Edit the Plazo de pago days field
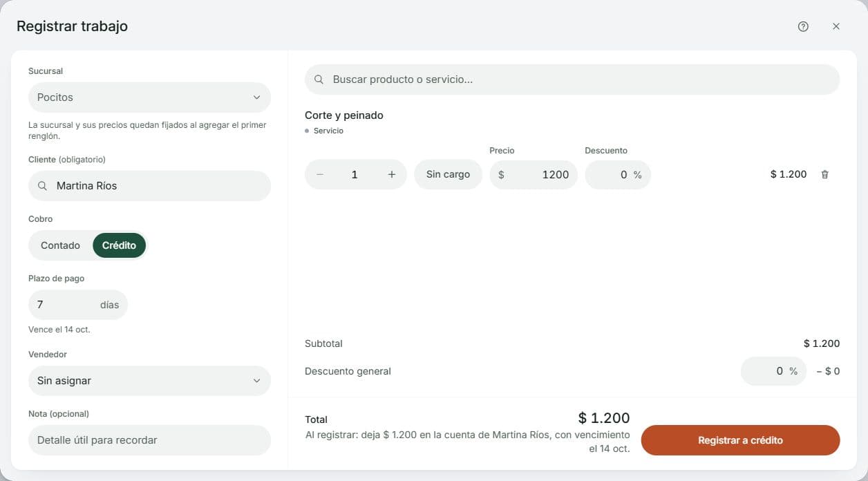This screenshot has width=868, height=481. pyautogui.click(x=78, y=305)
